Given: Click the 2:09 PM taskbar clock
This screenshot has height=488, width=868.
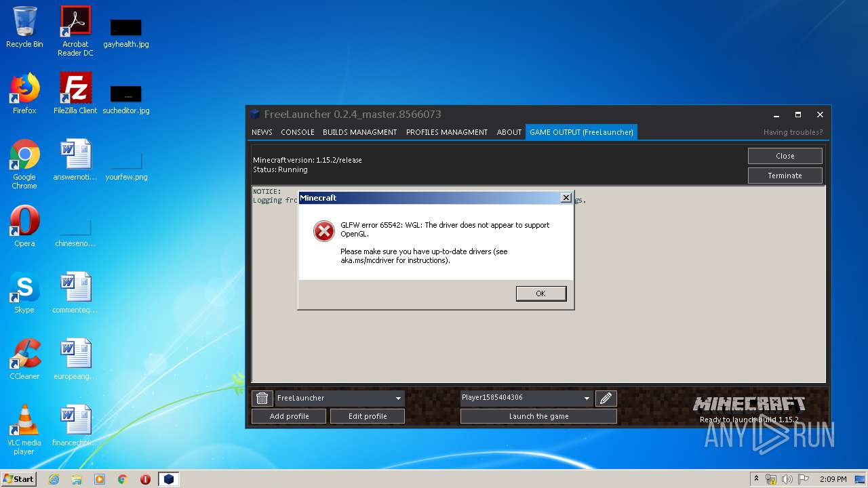Looking at the screenshot, I should [x=833, y=479].
